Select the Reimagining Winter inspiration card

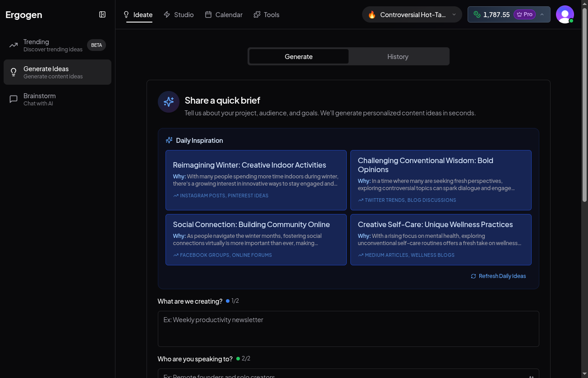tap(256, 180)
